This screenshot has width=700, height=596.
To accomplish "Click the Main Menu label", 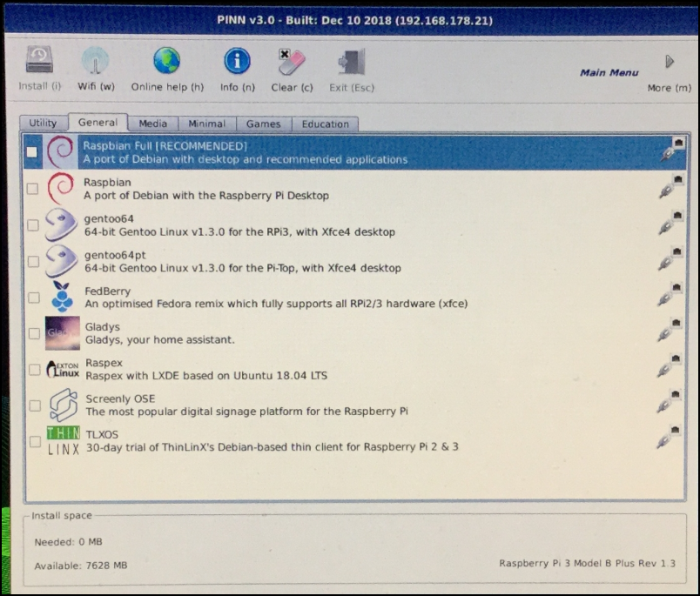I will pos(609,73).
